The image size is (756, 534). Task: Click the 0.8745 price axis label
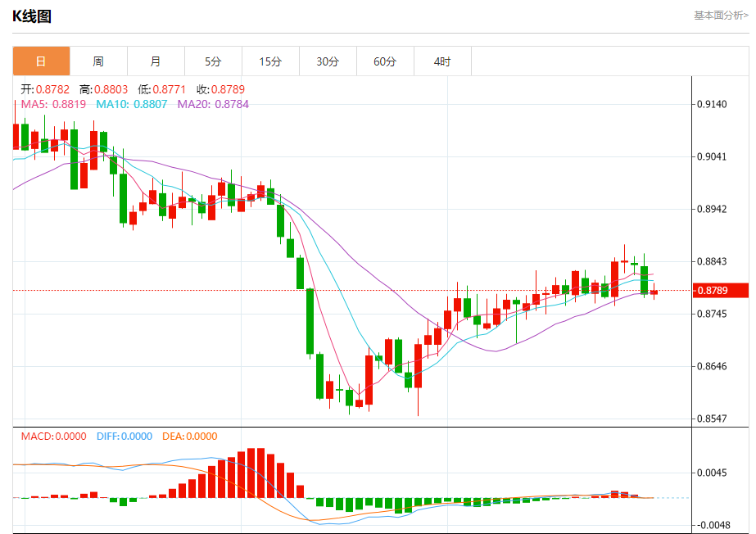pos(712,314)
